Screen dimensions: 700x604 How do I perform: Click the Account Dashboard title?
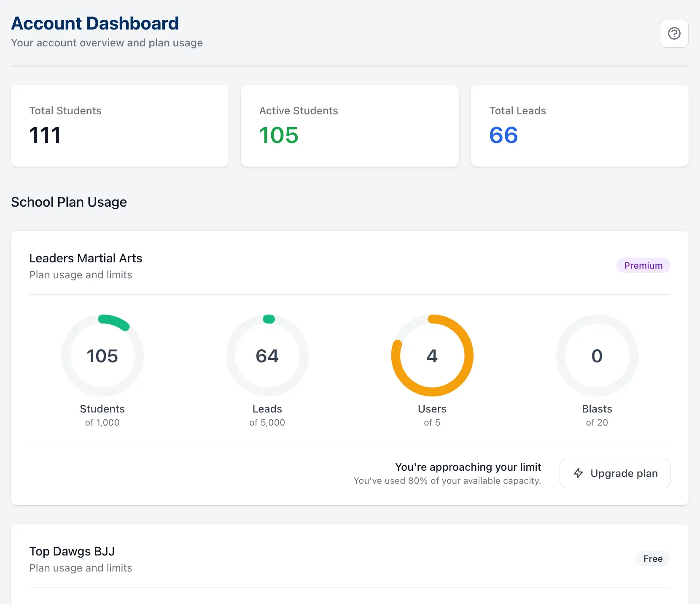[x=95, y=24]
